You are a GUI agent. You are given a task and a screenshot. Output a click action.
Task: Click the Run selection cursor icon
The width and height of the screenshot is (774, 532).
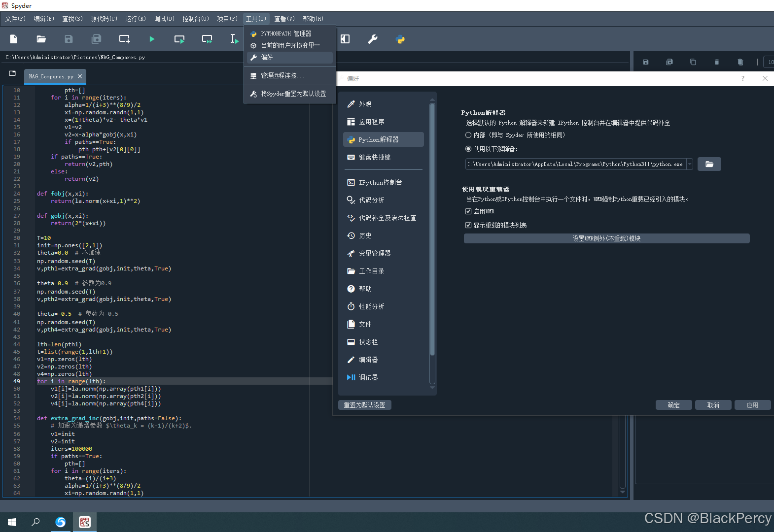pos(235,39)
